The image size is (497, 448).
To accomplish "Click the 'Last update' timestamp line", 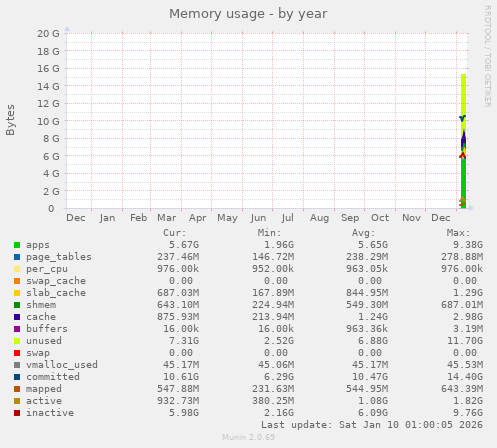I will (372, 425).
